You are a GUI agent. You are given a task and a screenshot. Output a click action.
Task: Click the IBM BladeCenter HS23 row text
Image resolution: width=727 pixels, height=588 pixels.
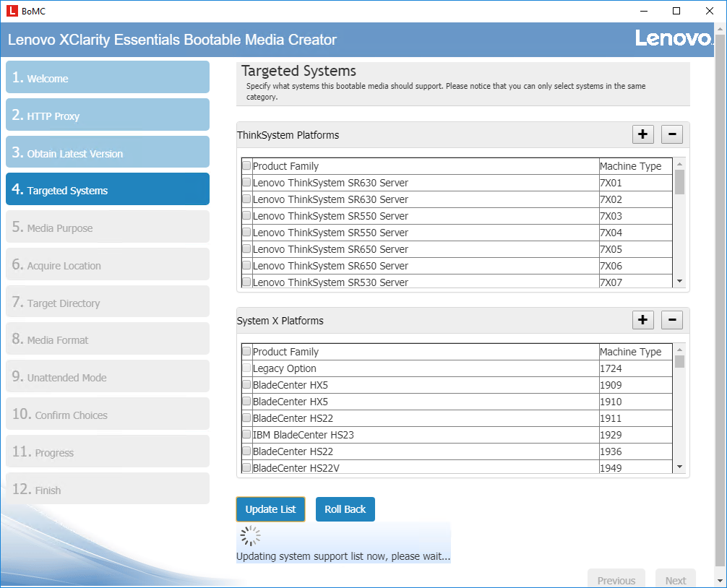coord(304,435)
